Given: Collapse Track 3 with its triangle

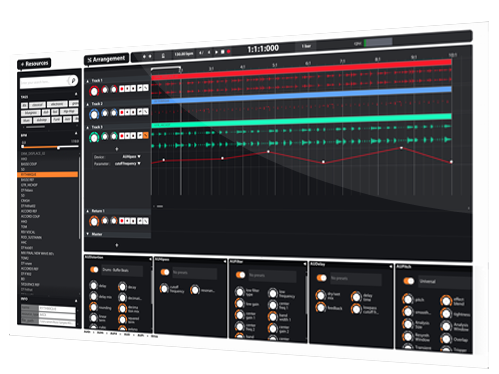Looking at the screenshot, I should [x=88, y=128].
